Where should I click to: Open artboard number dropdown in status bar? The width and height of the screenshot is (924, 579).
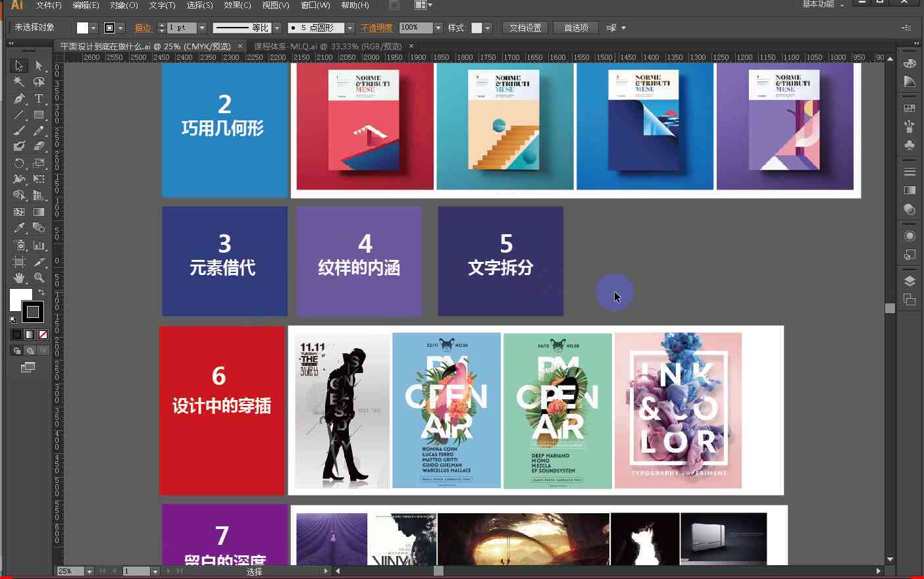coord(155,571)
